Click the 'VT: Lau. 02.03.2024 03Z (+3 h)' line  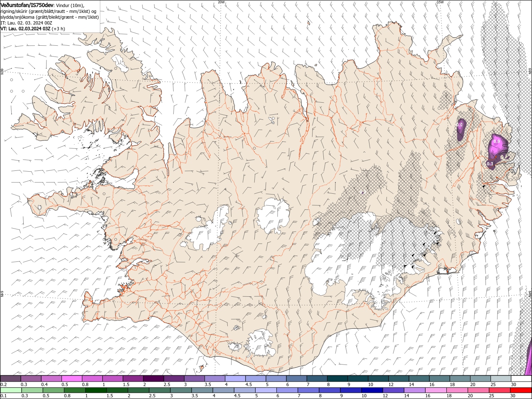[x=33, y=29]
